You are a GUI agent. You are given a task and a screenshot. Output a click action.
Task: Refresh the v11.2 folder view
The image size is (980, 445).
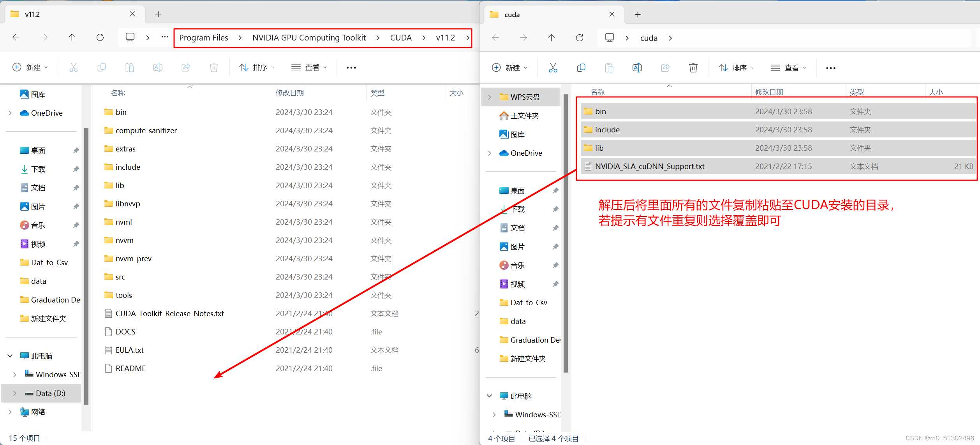[100, 37]
